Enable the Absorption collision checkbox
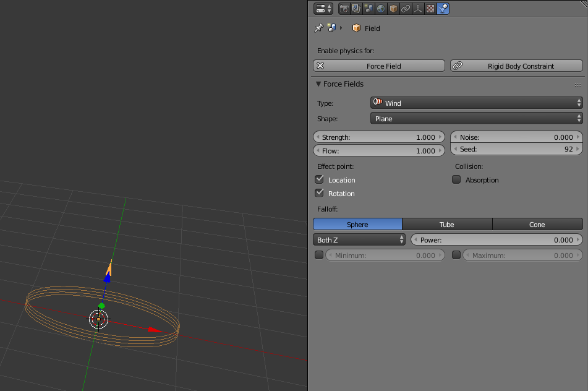588x391 pixels. 456,179
